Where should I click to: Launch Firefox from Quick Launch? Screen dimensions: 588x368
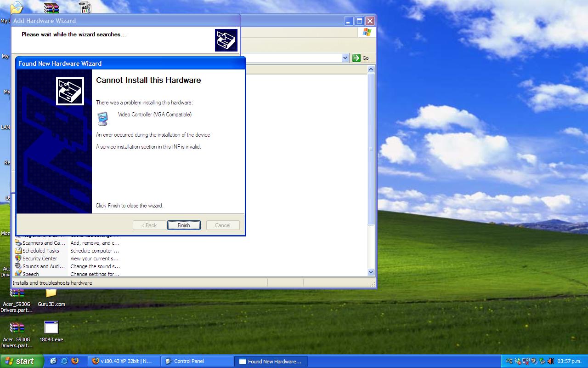[x=75, y=361]
